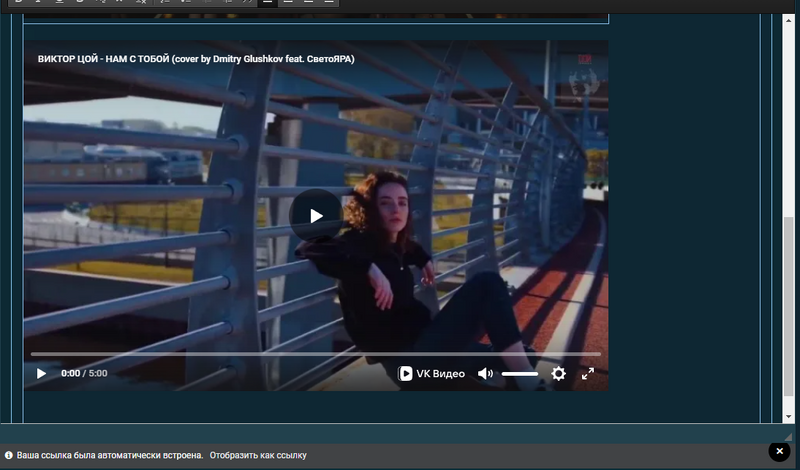This screenshot has width=800, height=470.
Task: Click Отобразить как ссылку
Action: 258,455
